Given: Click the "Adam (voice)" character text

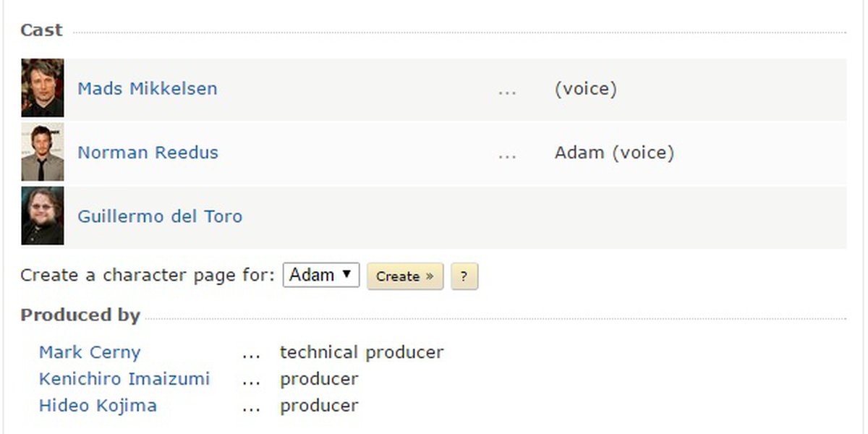Looking at the screenshot, I should click(x=614, y=153).
